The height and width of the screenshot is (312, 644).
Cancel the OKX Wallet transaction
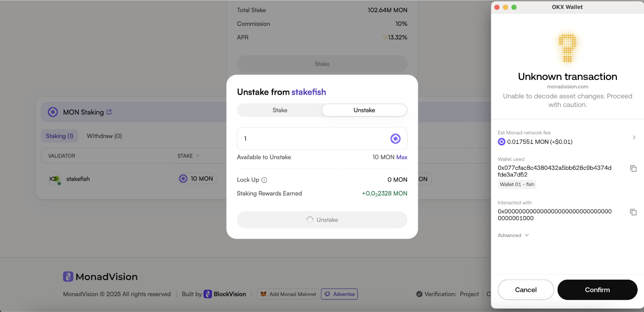coord(526,290)
